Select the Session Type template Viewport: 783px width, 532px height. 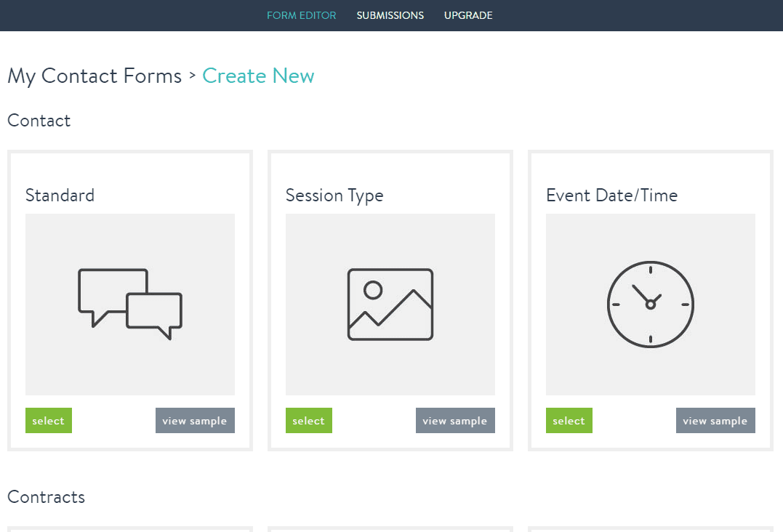(308, 420)
